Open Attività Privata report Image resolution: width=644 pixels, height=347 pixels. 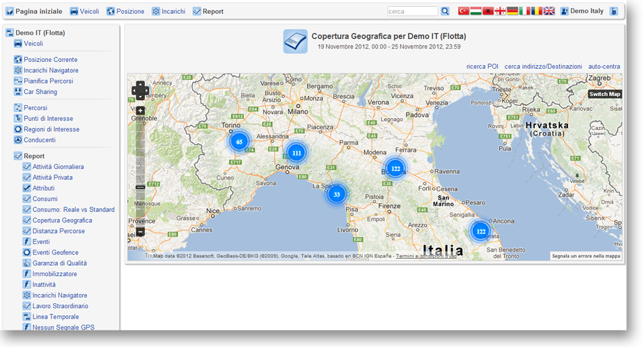click(x=47, y=177)
